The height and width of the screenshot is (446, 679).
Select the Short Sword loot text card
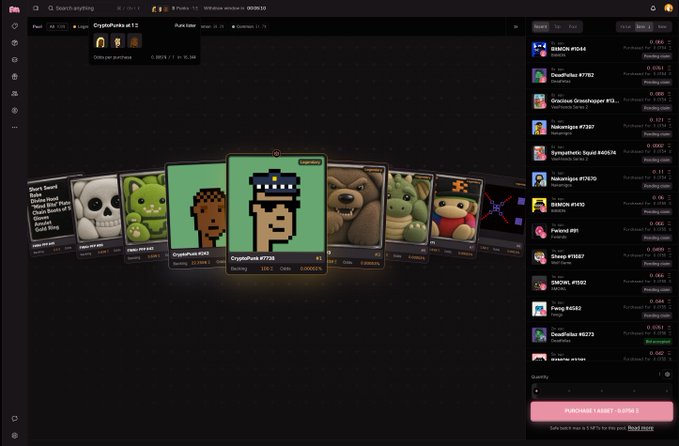click(51, 215)
